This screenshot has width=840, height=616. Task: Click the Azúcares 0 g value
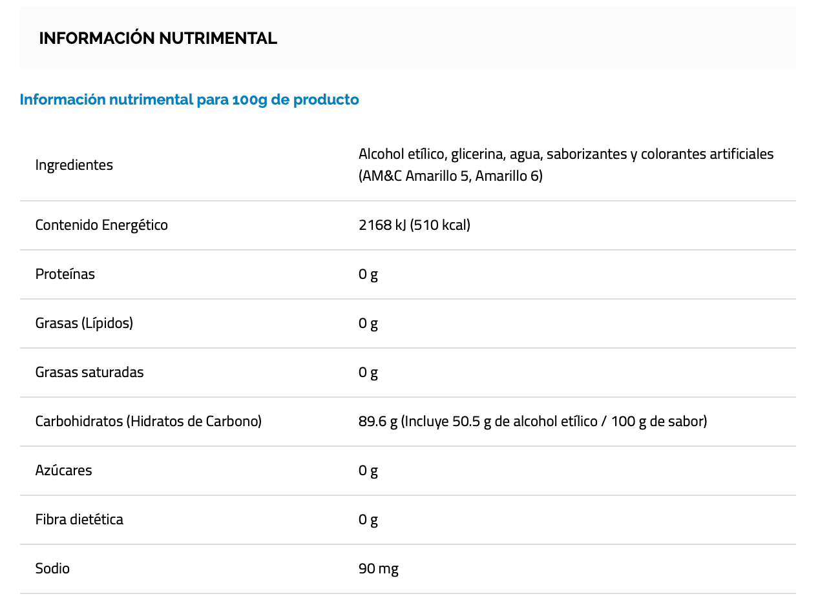coord(368,471)
